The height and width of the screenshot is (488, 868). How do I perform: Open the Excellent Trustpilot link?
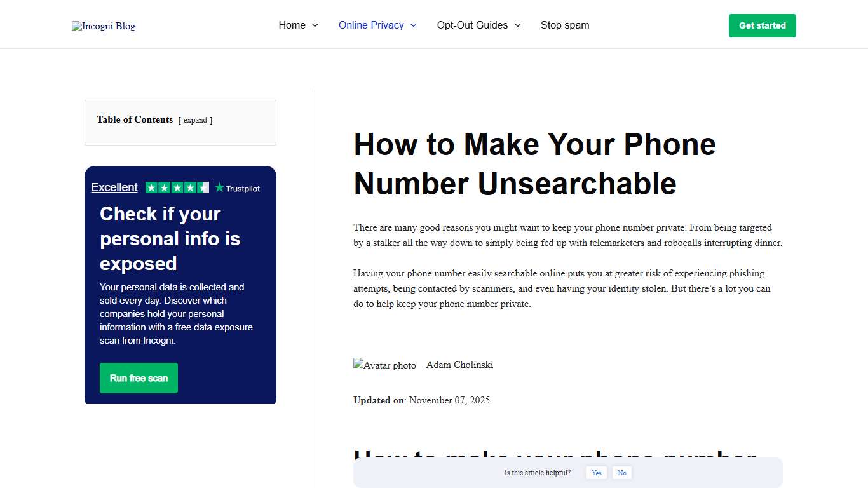coord(114,187)
